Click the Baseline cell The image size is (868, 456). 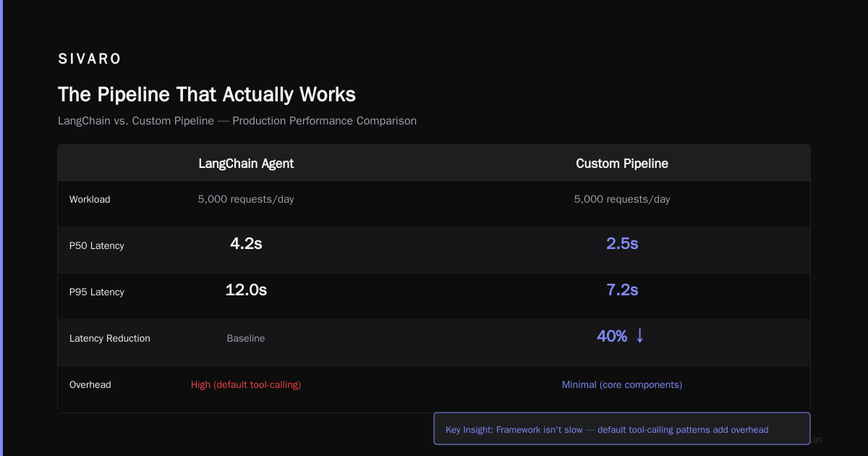[x=246, y=338]
